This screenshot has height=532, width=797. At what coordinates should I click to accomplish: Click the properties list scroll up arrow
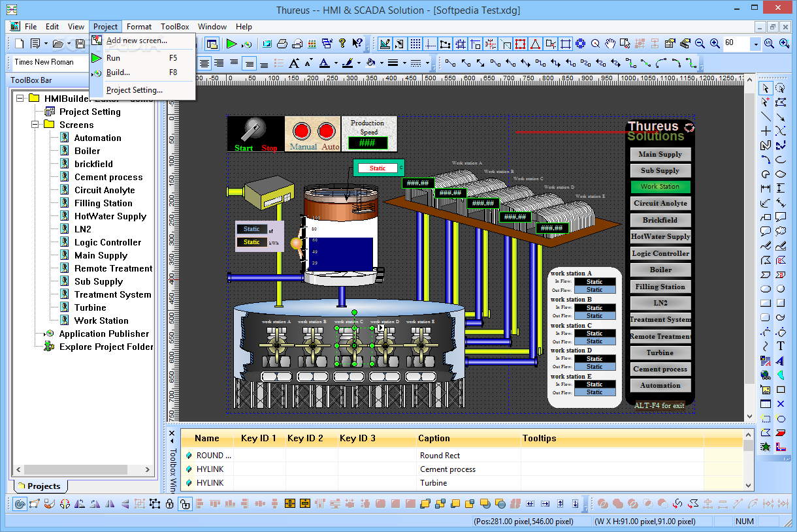(x=749, y=434)
